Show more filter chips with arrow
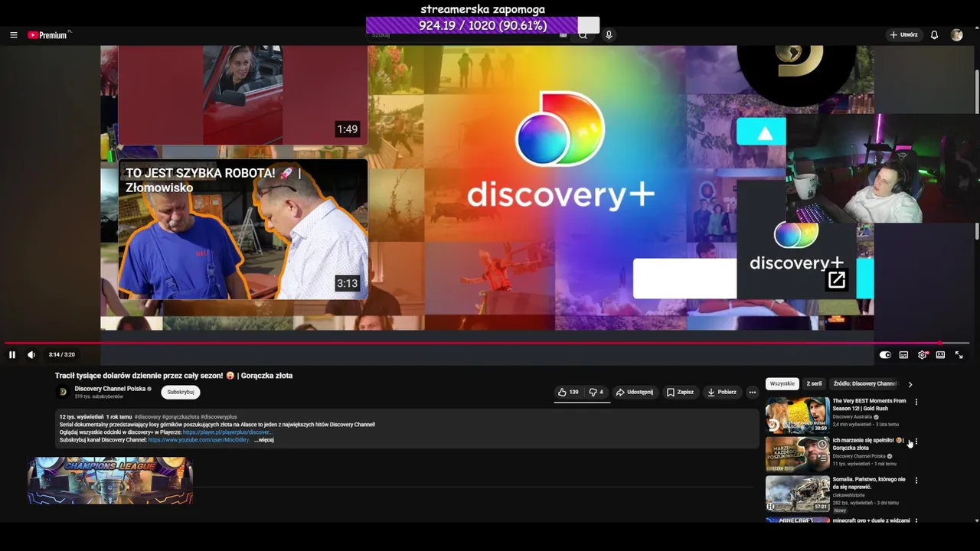 (910, 384)
